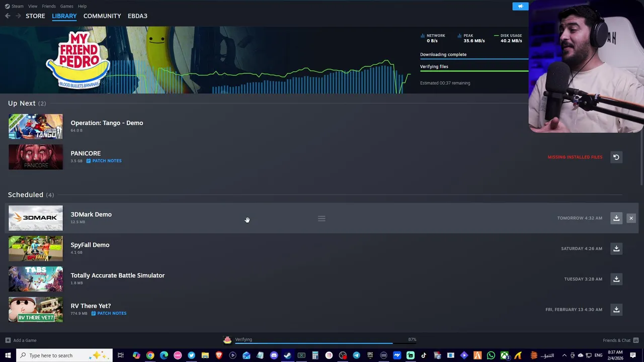Grab the 3DMark Demo reorder handle
Screen dimensions: 644x362
click(321, 218)
